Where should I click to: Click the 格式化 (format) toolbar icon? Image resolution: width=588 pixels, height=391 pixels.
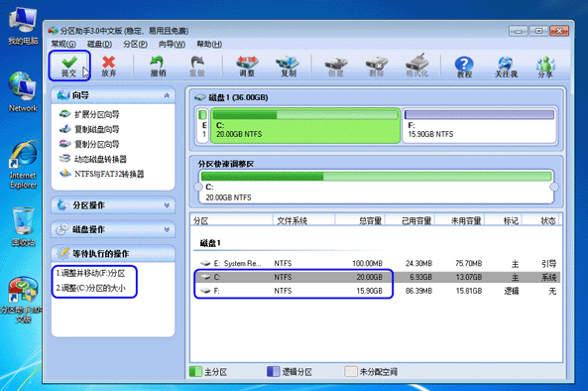tap(416, 66)
